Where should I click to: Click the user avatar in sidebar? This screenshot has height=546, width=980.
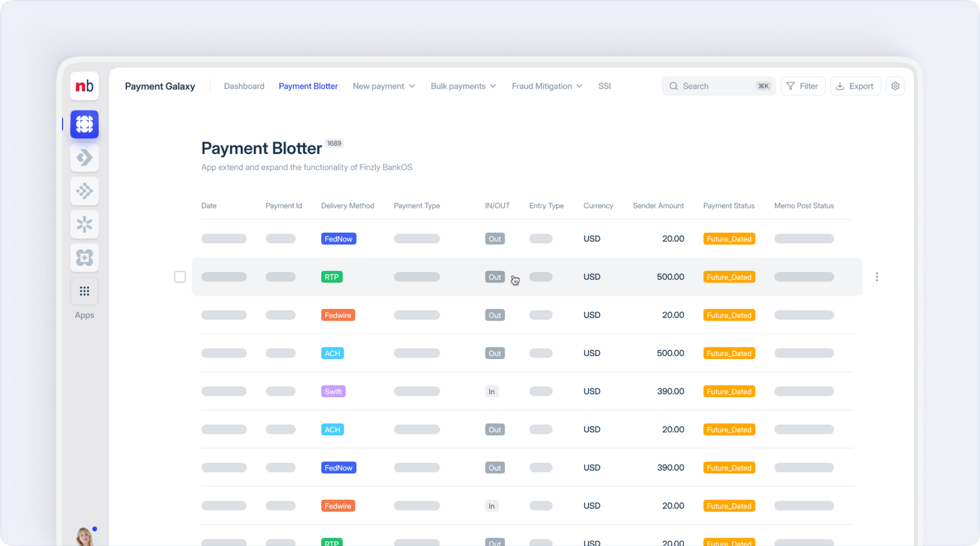tap(85, 536)
